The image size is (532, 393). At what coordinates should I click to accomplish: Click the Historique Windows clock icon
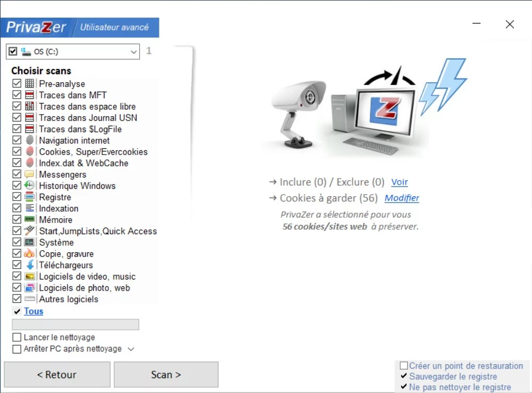point(29,185)
